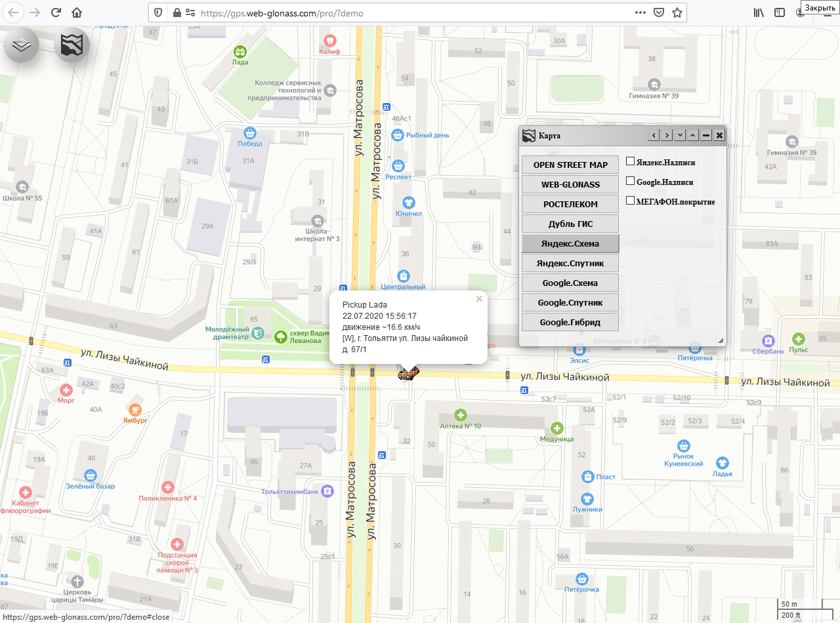Go back with browser Back arrow
840x623 pixels.
pos(13,12)
